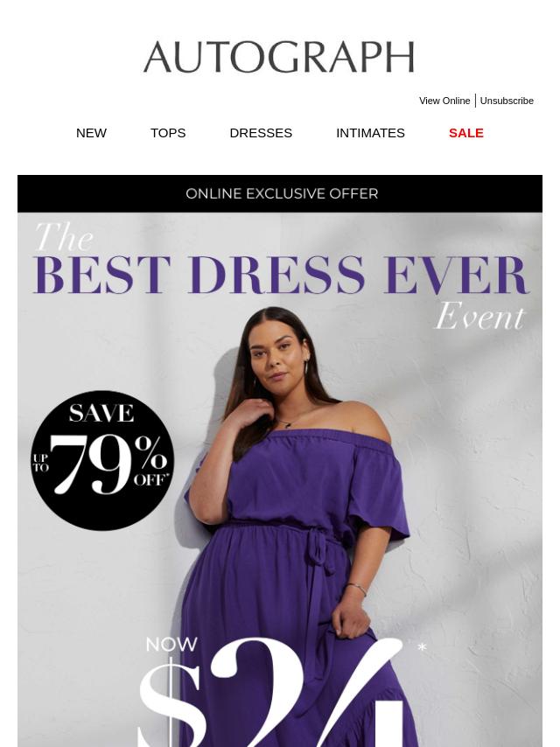Click the red SALE menu item
The height and width of the screenshot is (747, 560).
tap(466, 133)
